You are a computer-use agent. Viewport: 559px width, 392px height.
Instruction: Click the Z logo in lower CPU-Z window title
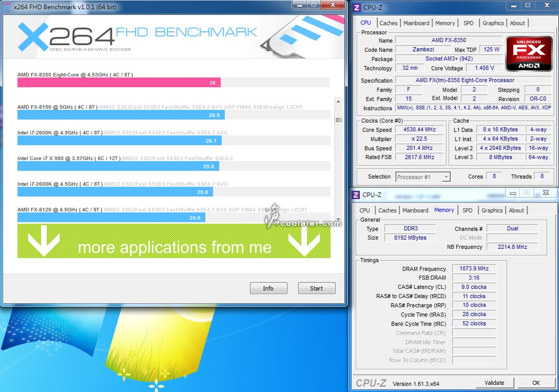[356, 194]
